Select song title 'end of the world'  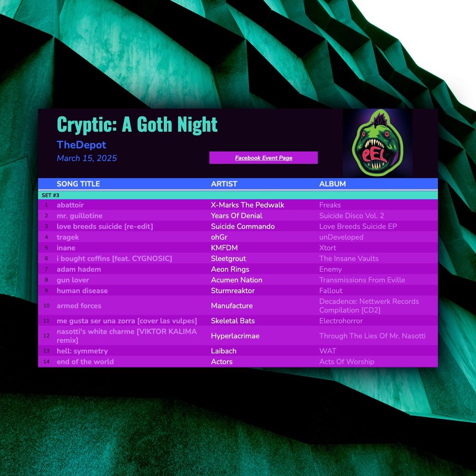click(x=85, y=362)
